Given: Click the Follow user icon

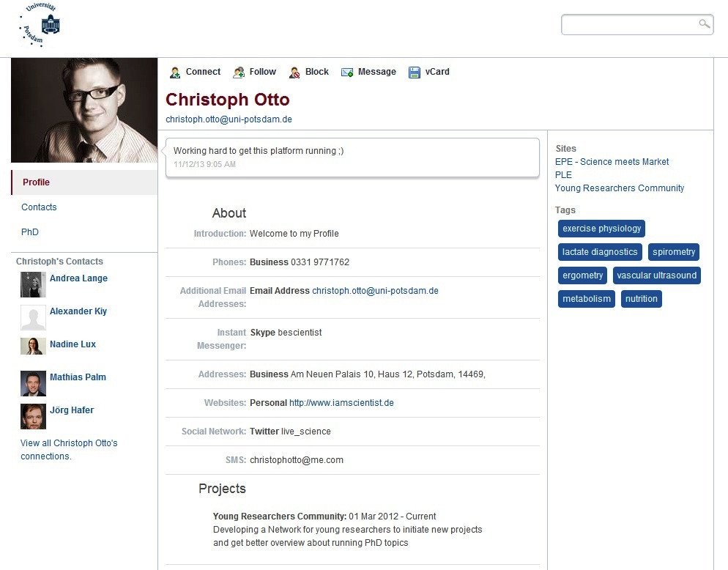Looking at the screenshot, I should (239, 73).
